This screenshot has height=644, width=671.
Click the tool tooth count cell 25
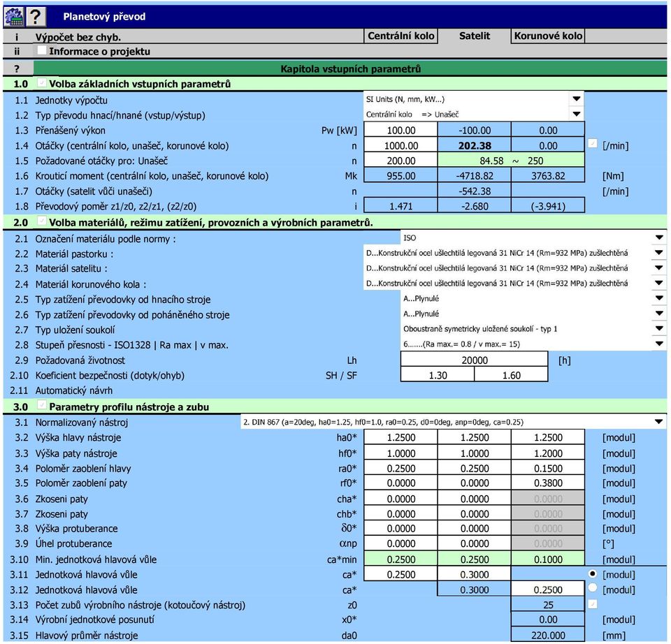pos(548,605)
